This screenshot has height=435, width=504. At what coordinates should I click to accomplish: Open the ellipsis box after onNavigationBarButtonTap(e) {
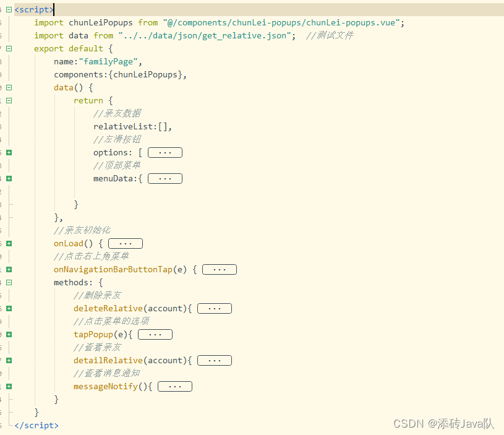click(x=220, y=269)
